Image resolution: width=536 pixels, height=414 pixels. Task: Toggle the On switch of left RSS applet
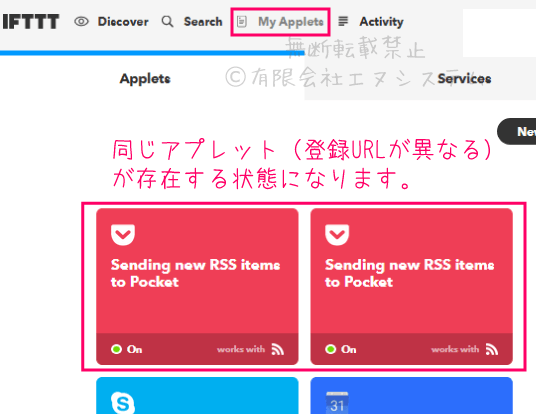[126, 349]
